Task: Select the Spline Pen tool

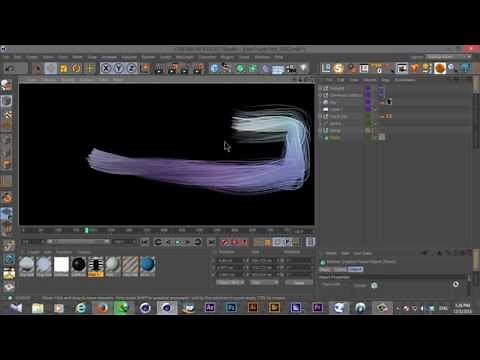Action: [x=227, y=69]
